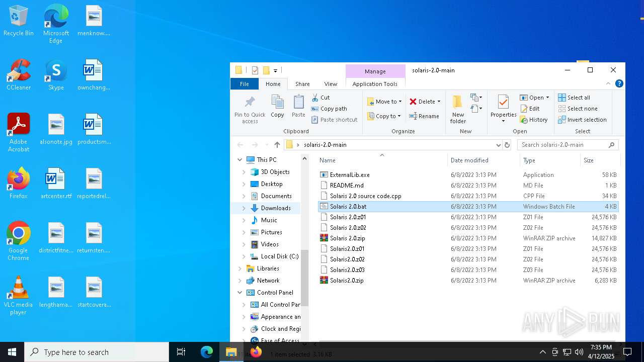
Task: Select the Adobe Acrobat desktop icon
Action: point(19,133)
